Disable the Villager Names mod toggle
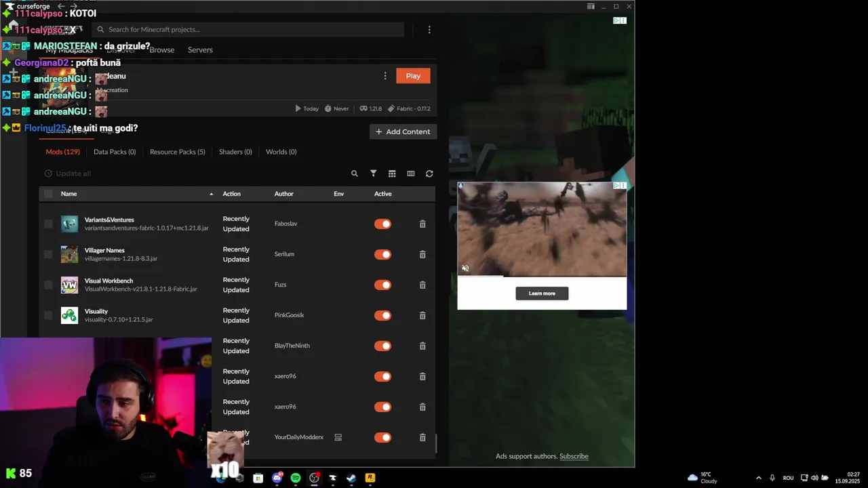 point(382,254)
